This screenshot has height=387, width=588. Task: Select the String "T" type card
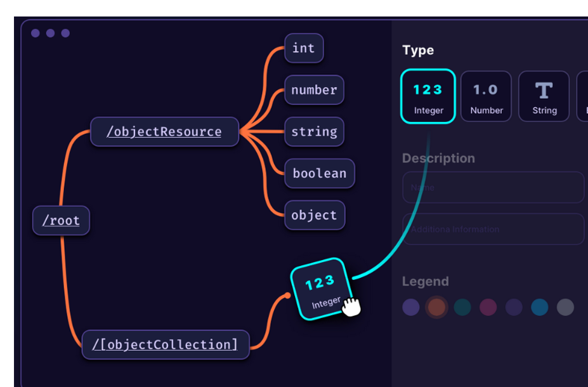(544, 96)
